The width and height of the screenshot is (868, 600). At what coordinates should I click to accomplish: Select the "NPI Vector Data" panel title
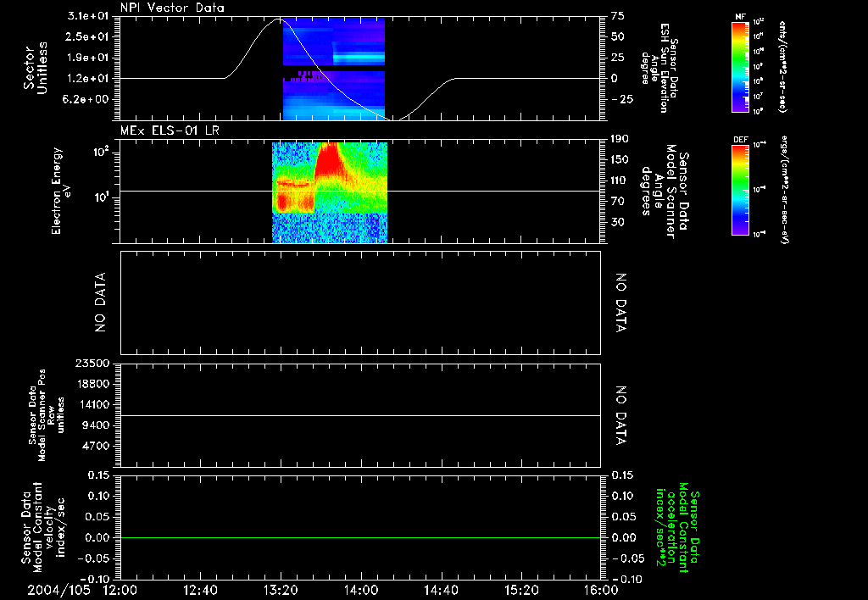tap(172, 8)
